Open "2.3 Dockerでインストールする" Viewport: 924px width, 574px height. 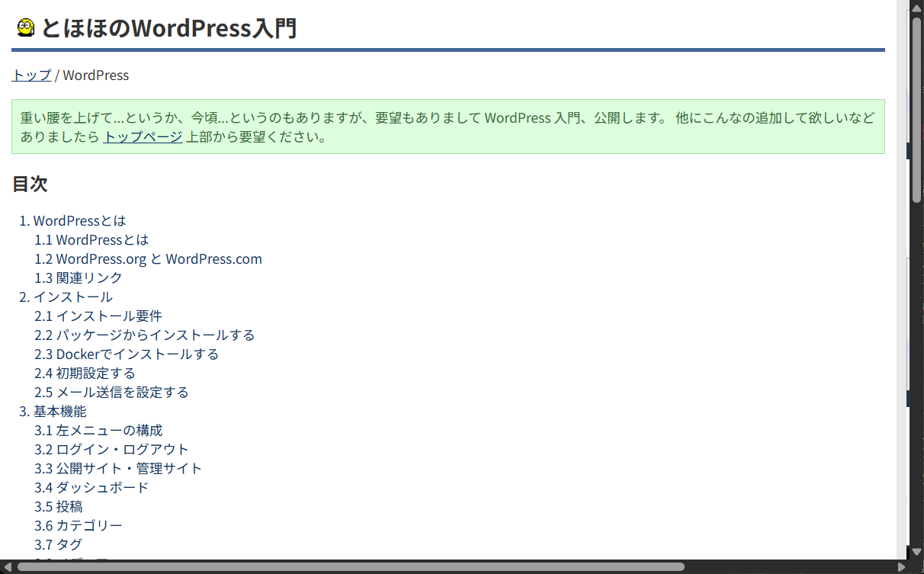[127, 354]
